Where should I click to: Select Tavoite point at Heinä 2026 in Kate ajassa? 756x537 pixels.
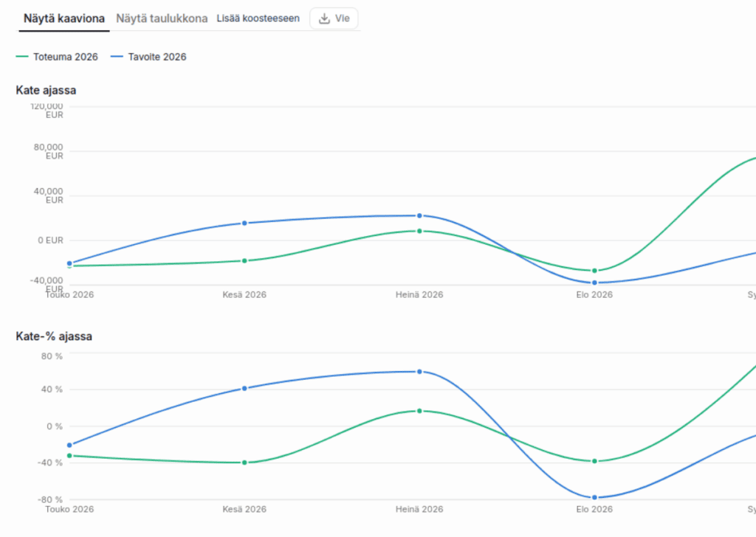click(x=419, y=216)
